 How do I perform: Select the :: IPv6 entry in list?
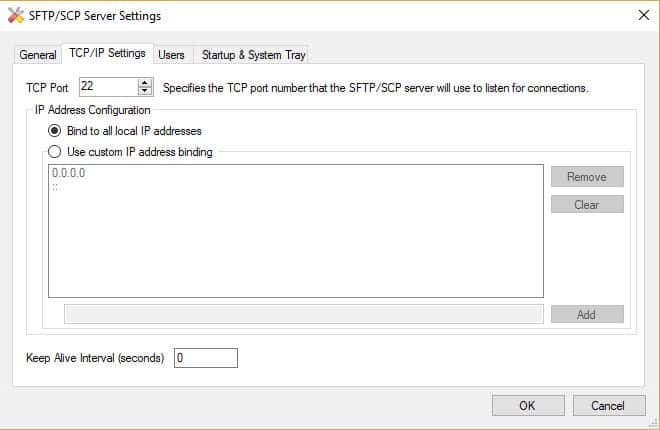click(55, 187)
